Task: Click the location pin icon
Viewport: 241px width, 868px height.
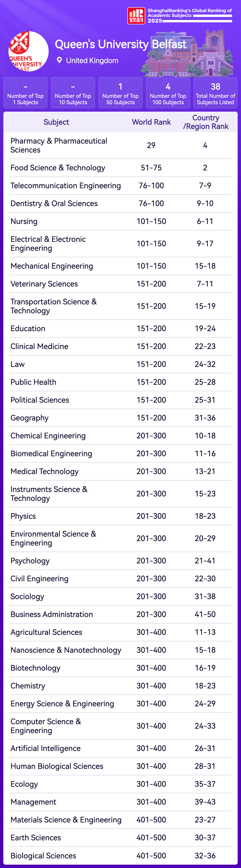Action: (59, 60)
